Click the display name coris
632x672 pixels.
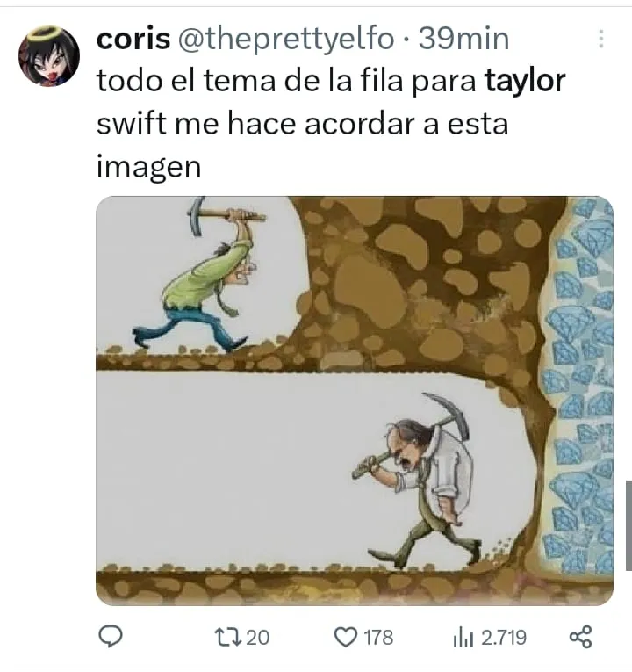click(133, 39)
